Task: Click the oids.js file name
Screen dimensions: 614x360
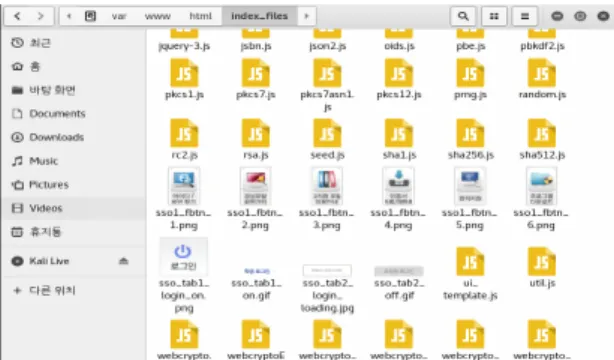Action: click(x=399, y=46)
